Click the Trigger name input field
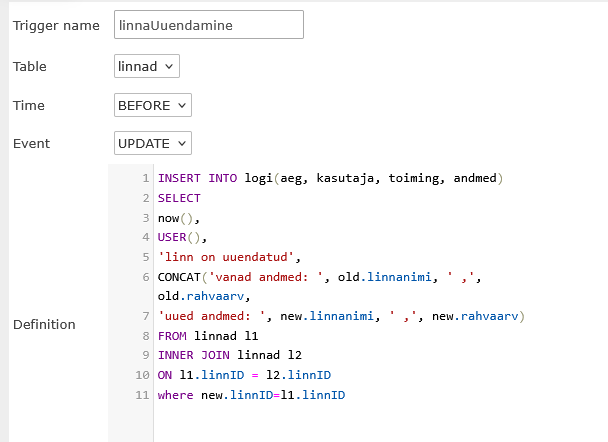The height and width of the screenshot is (442, 608). coord(209,25)
